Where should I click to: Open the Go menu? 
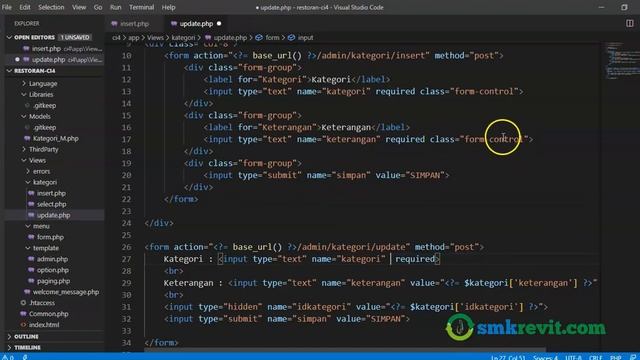click(98, 7)
